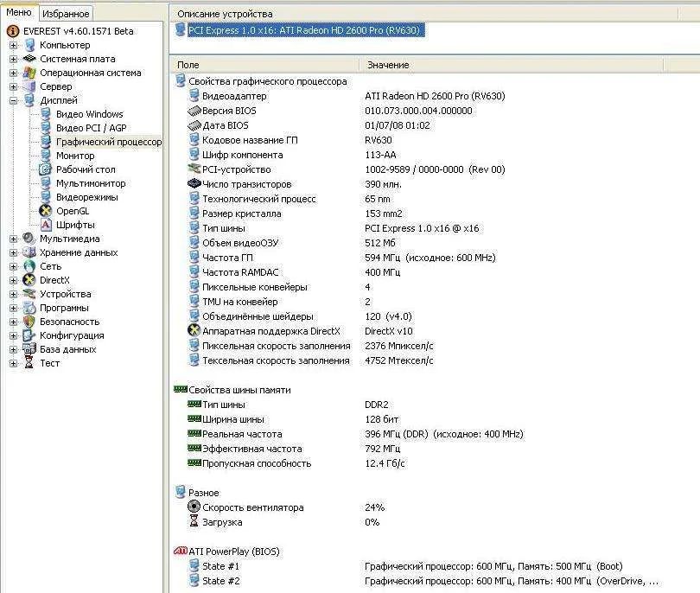Click the Сервер icon in tree
The image size is (700, 593).
coord(29,86)
